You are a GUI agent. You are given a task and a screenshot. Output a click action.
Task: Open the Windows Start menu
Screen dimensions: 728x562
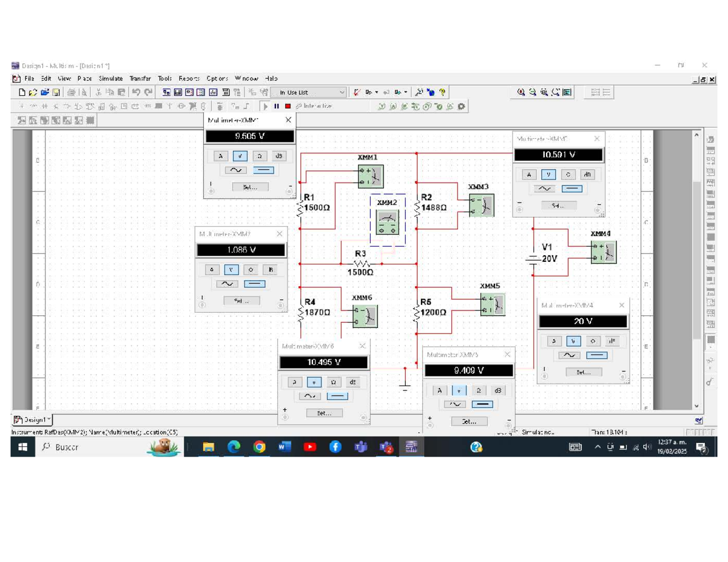click(x=22, y=447)
